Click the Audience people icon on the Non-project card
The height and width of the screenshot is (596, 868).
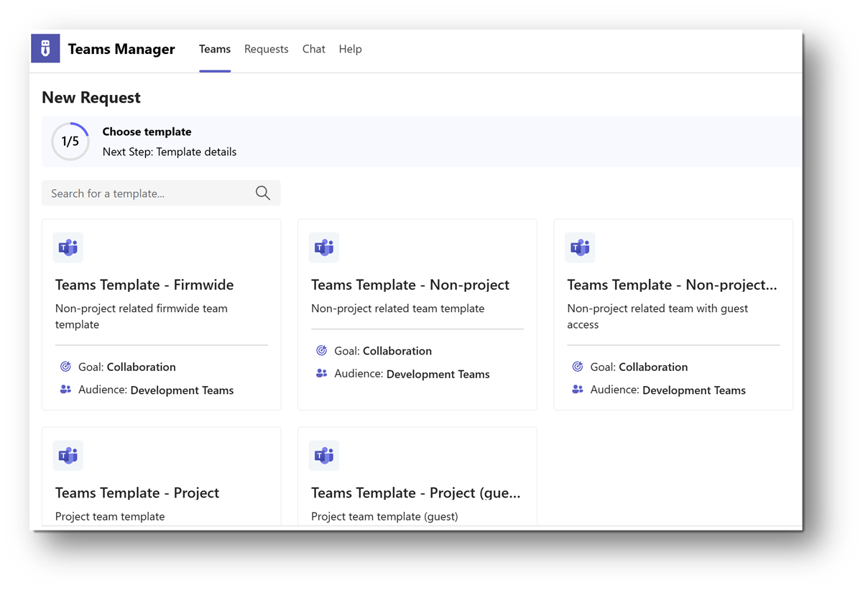point(321,374)
